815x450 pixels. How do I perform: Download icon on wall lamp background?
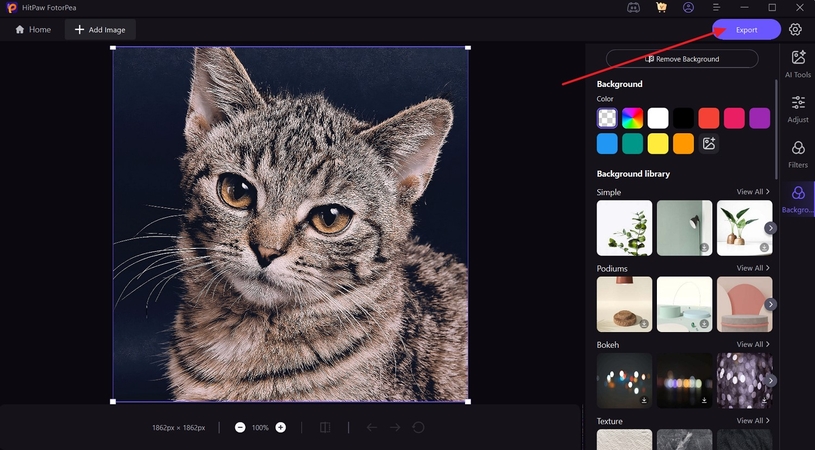click(704, 248)
